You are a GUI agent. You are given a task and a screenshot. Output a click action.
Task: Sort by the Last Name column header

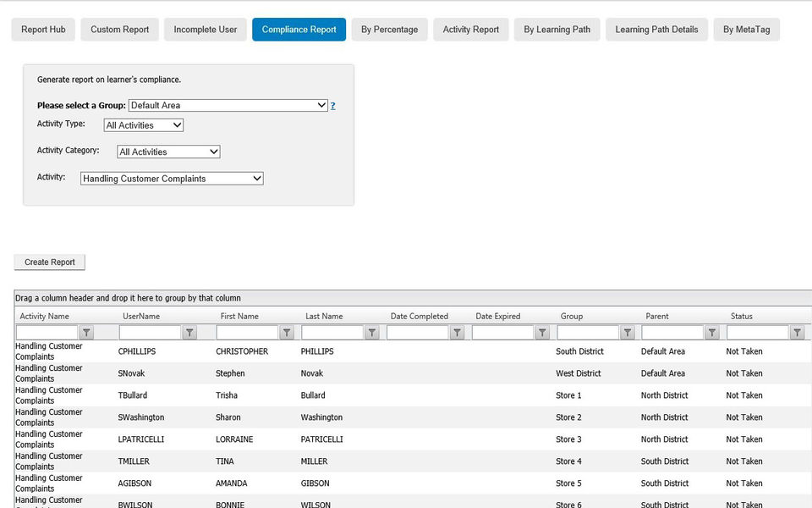(324, 316)
